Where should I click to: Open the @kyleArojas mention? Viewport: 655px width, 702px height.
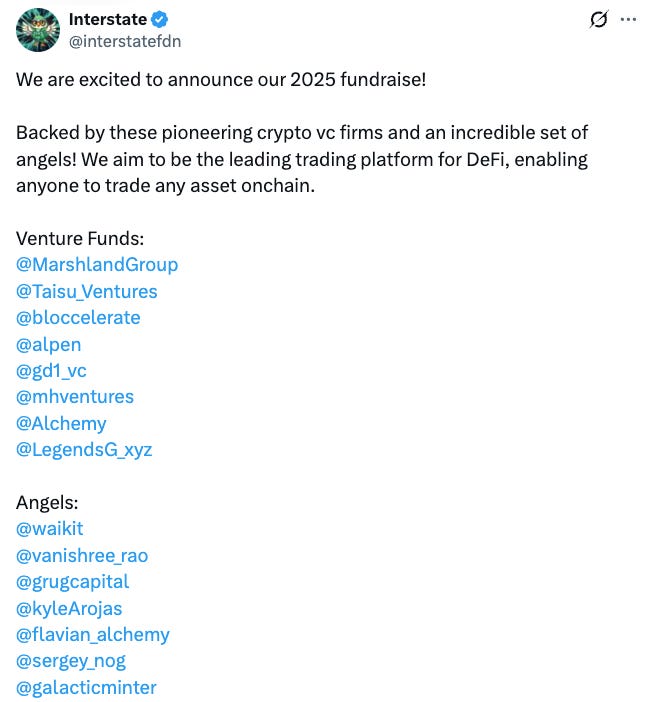pos(69,609)
